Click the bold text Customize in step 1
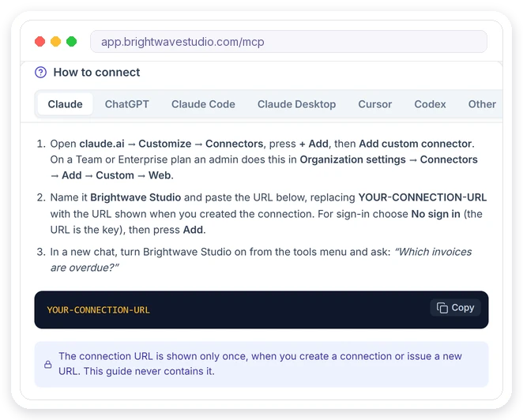Viewport: 523px width, 420px height. click(x=165, y=144)
